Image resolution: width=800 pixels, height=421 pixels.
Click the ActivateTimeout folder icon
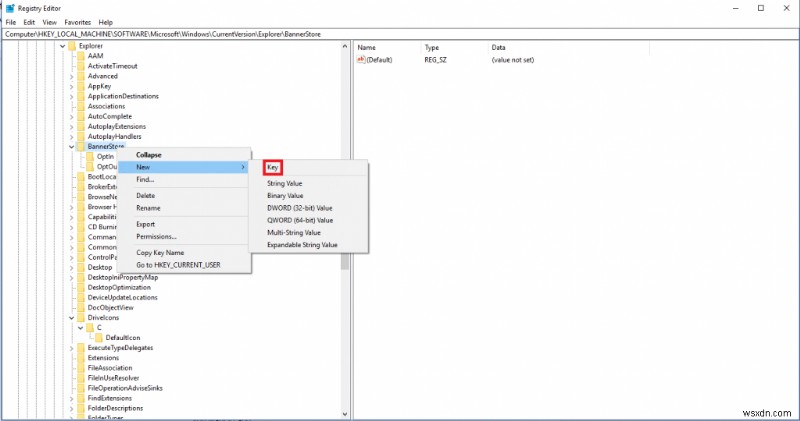click(x=81, y=66)
